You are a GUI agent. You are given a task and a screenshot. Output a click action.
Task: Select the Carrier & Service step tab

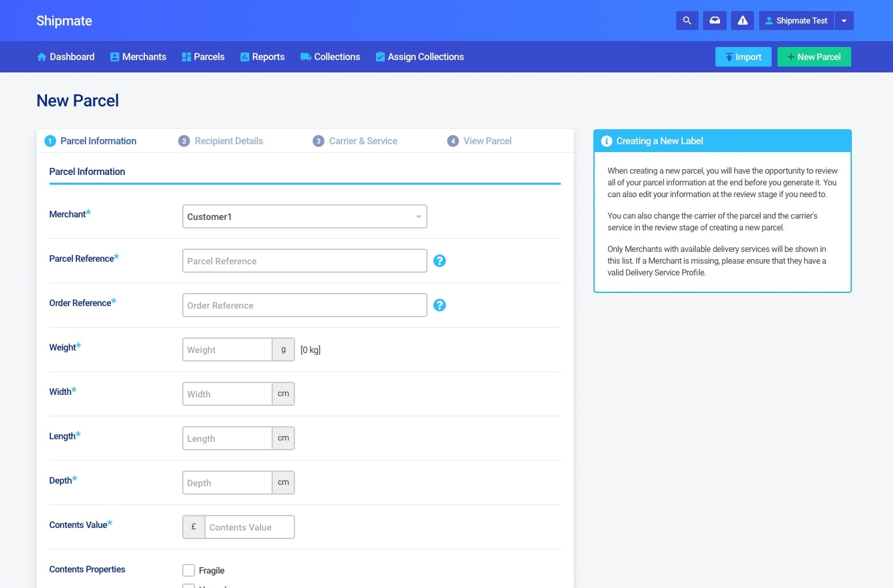pyautogui.click(x=355, y=141)
